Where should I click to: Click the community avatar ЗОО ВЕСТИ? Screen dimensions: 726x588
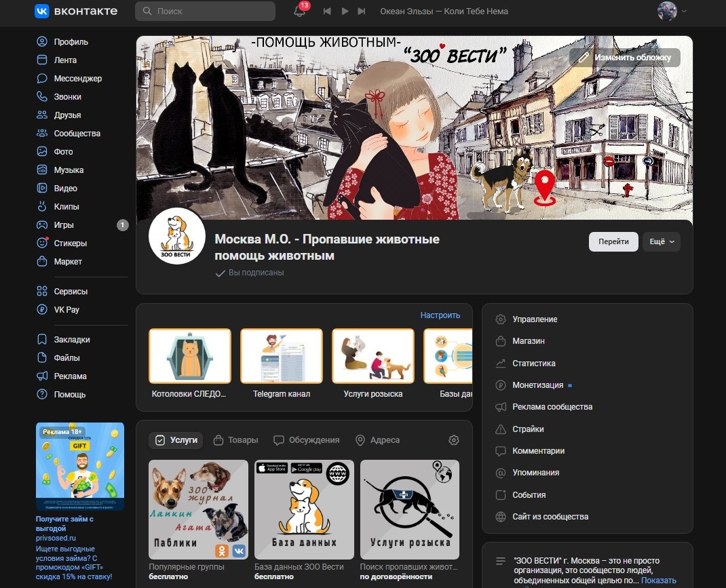177,236
